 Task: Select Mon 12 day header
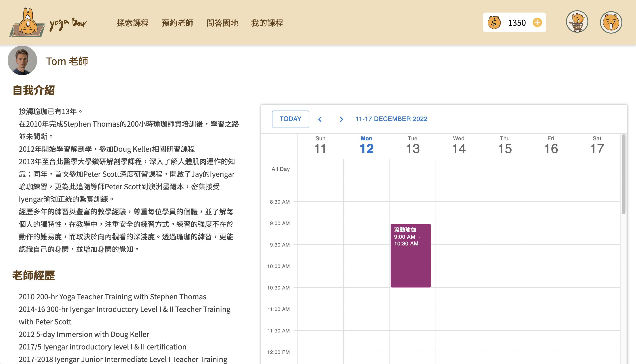(x=366, y=145)
